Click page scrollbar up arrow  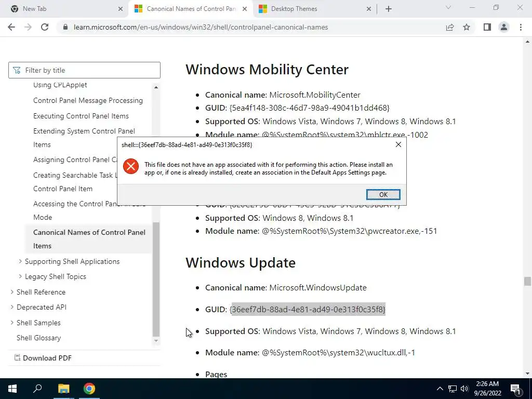pyautogui.click(x=527, y=42)
